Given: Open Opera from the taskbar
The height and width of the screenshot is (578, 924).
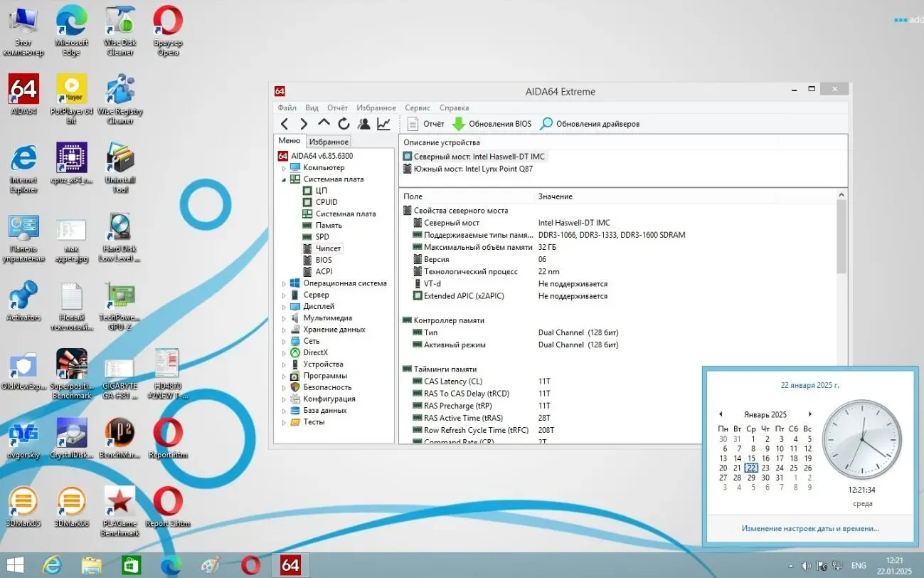Looking at the screenshot, I should click(248, 564).
